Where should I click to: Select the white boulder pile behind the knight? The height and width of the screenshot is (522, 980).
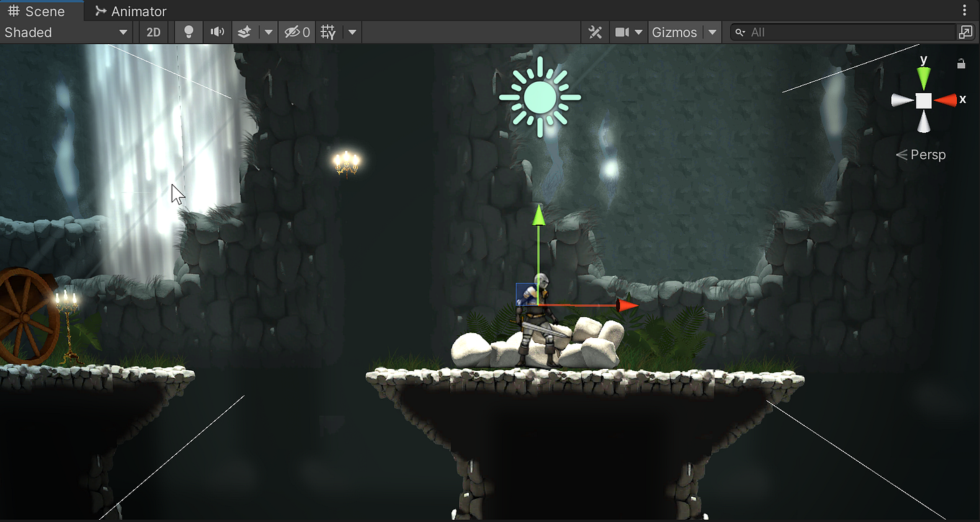538,344
